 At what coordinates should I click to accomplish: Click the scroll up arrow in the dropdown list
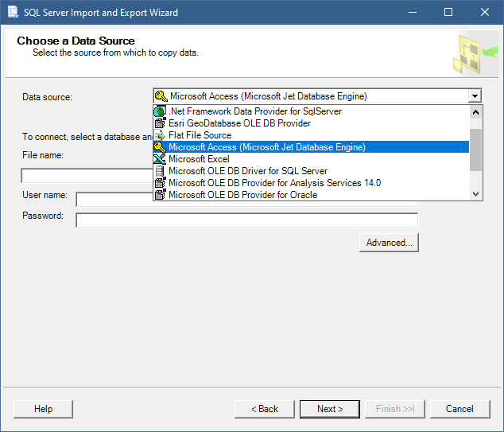(x=475, y=112)
